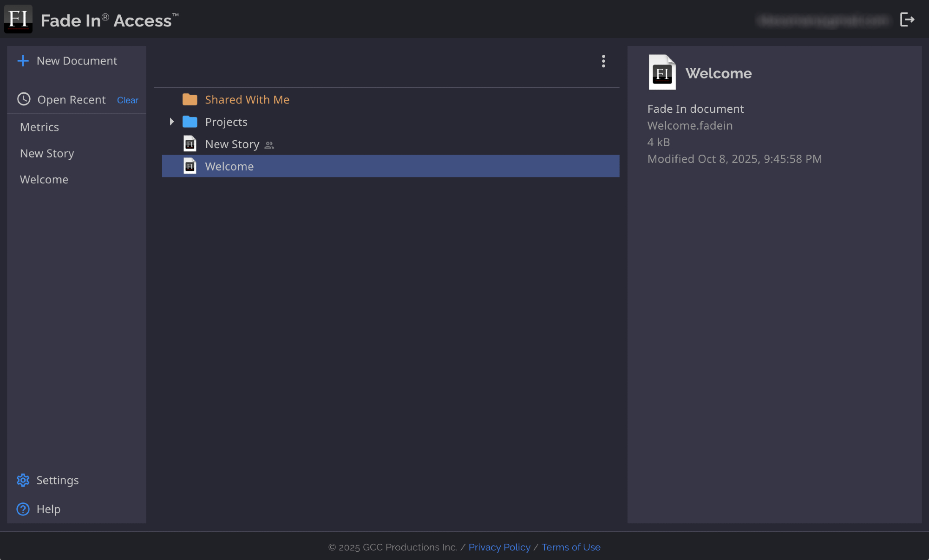Click the orange Shared With Me folder icon
929x560 pixels.
(190, 100)
